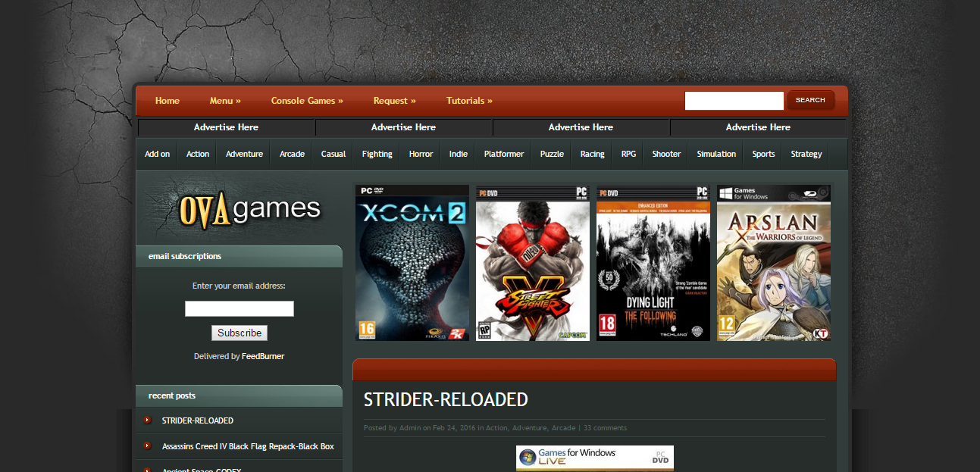980x472 pixels.
Task: Open Assassins Creed IV Black Flag Repack post
Action: [248, 446]
